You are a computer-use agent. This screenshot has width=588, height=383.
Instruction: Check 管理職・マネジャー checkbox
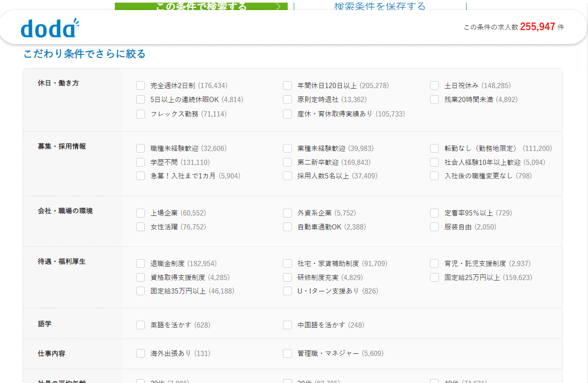287,353
